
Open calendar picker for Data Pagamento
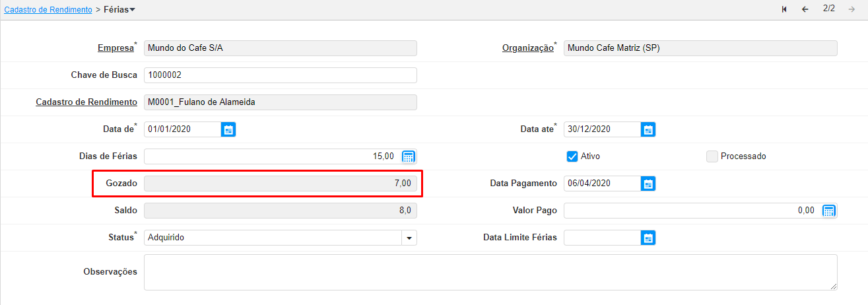click(648, 184)
